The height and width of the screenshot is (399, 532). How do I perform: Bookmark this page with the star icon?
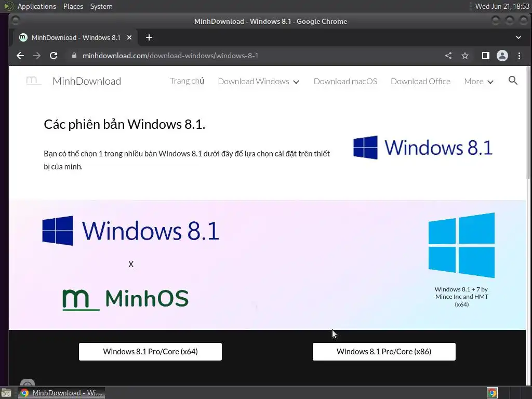pos(465,56)
